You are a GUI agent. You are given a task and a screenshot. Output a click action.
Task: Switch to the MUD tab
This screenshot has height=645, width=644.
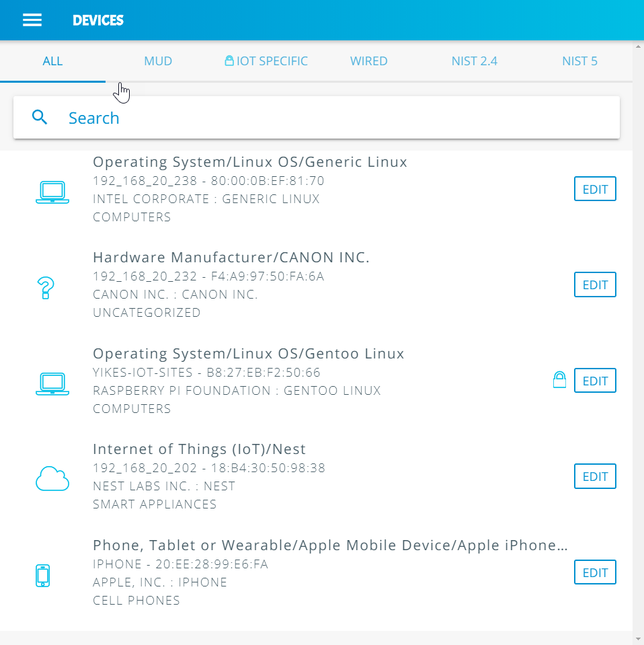158,61
